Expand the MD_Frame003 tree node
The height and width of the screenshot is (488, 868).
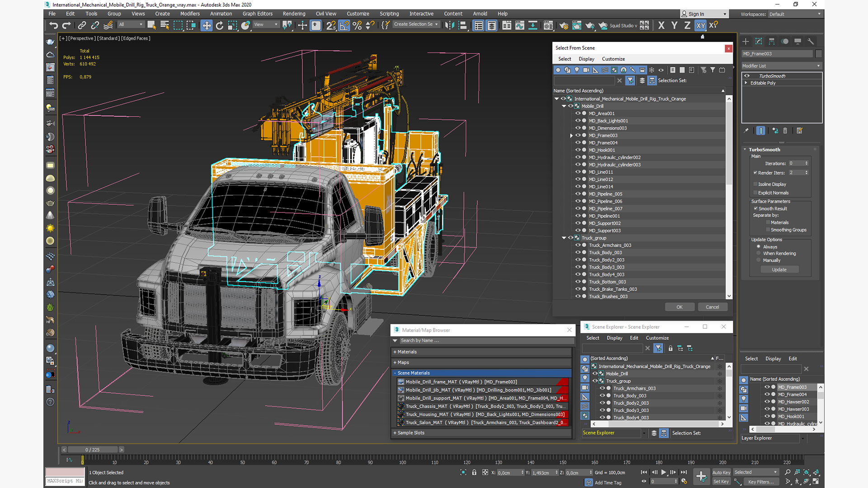tap(571, 136)
